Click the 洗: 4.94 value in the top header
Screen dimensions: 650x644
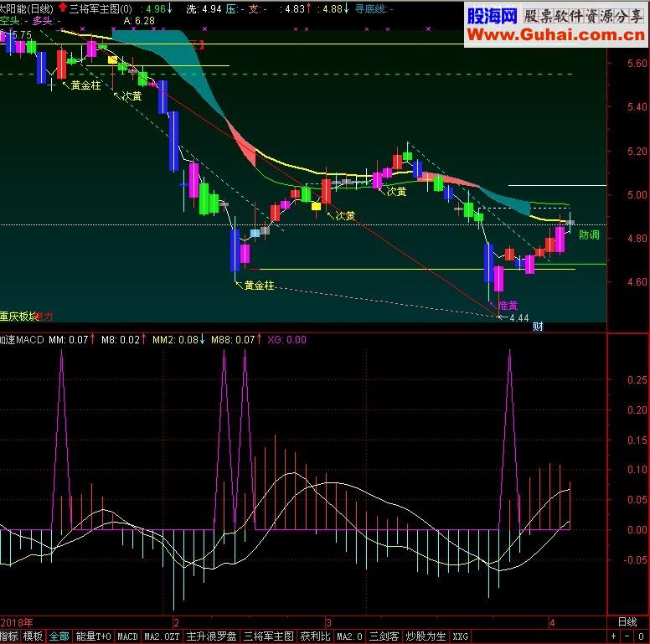coord(204,8)
